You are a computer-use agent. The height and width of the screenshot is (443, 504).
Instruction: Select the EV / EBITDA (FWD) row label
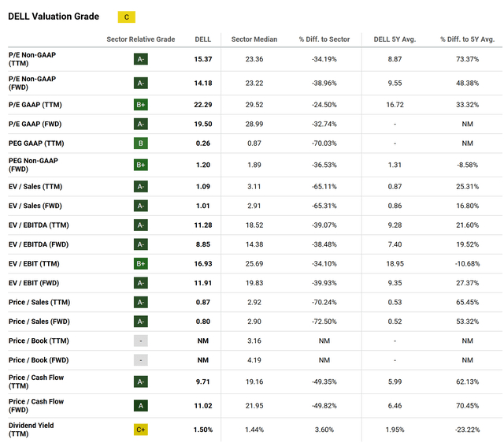39,244
